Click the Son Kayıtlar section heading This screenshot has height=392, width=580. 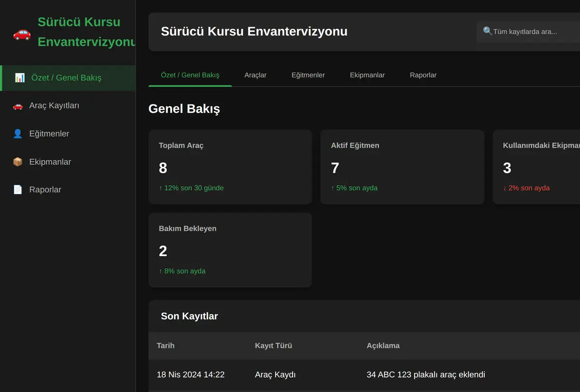189,316
